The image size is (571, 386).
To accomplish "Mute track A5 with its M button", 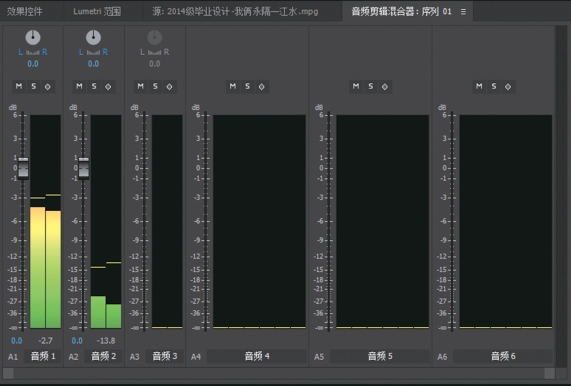I will click(356, 86).
